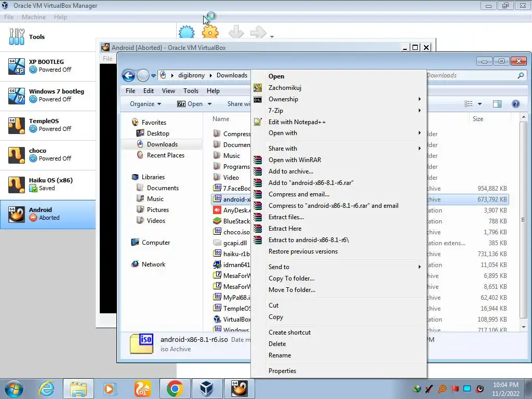Choose Edit with Notepad++
The height and width of the screenshot is (399, 532).
click(339, 122)
